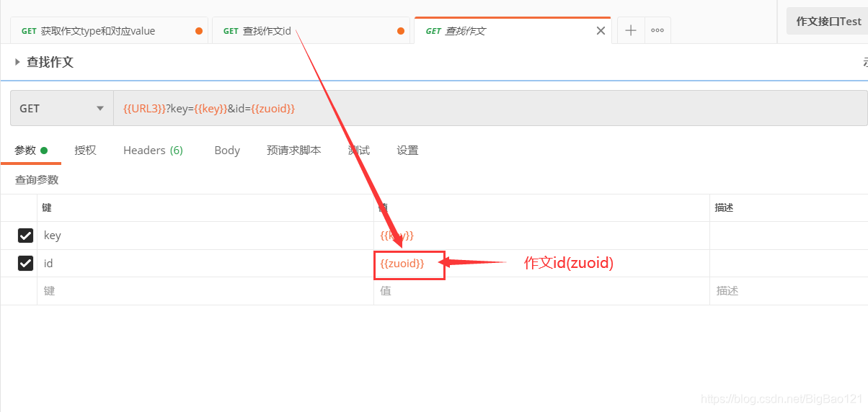Click the request URL input field
This screenshot has height=412, width=868.
click(490, 108)
